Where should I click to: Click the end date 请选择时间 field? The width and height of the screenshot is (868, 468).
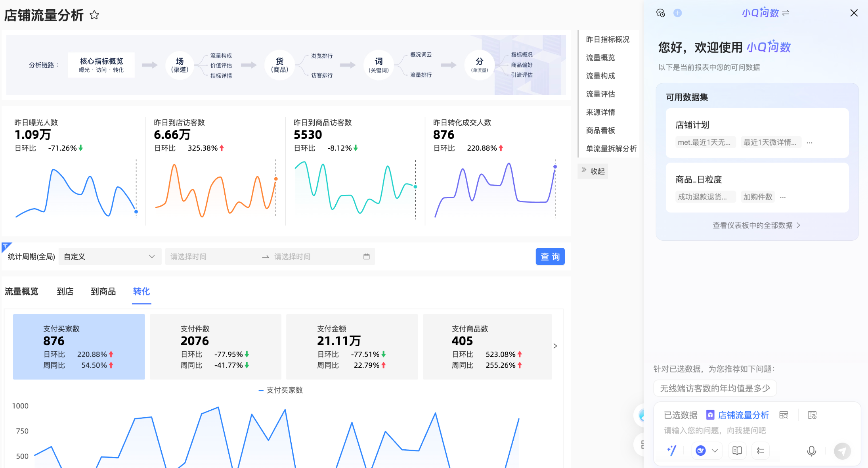[316, 257]
